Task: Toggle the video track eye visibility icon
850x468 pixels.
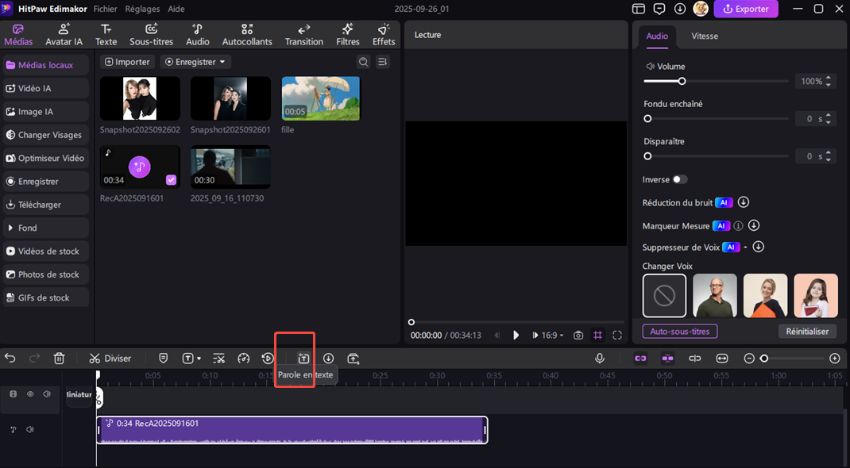Action: (x=30, y=394)
